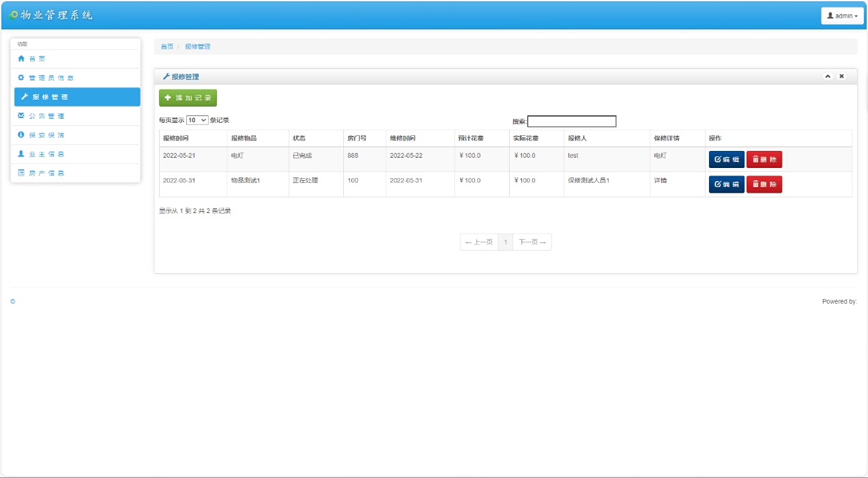
Task: Click the home icon in sidebar
Action: (x=21, y=59)
